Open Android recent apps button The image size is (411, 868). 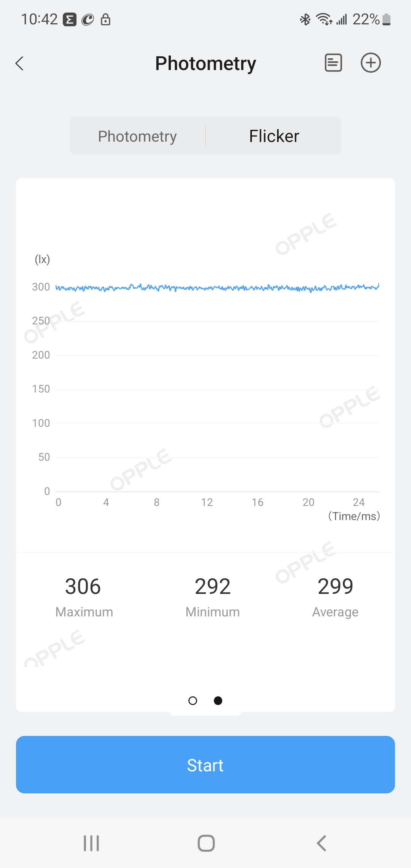pyautogui.click(x=91, y=843)
